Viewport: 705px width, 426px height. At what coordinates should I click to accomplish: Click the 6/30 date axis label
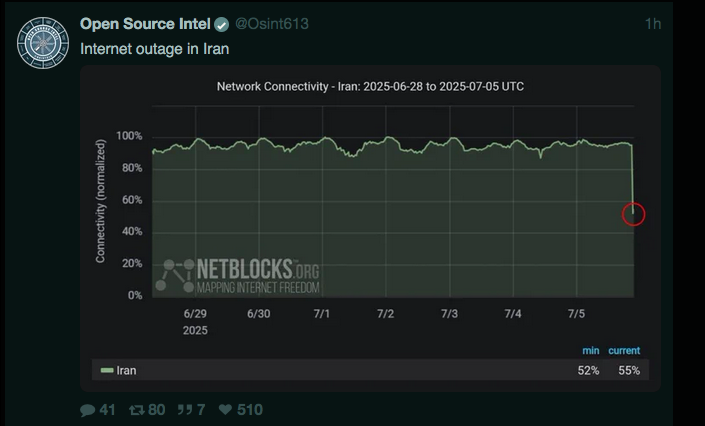pyautogui.click(x=259, y=314)
